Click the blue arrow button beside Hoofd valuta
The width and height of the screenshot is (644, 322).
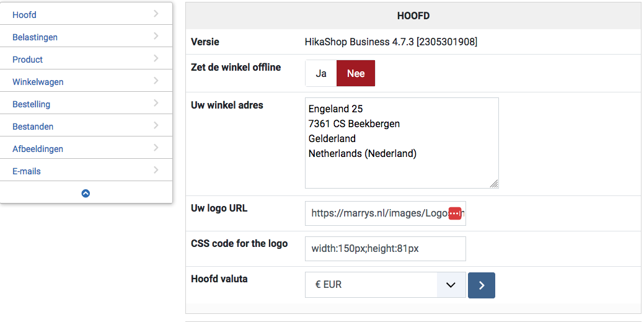[482, 285]
